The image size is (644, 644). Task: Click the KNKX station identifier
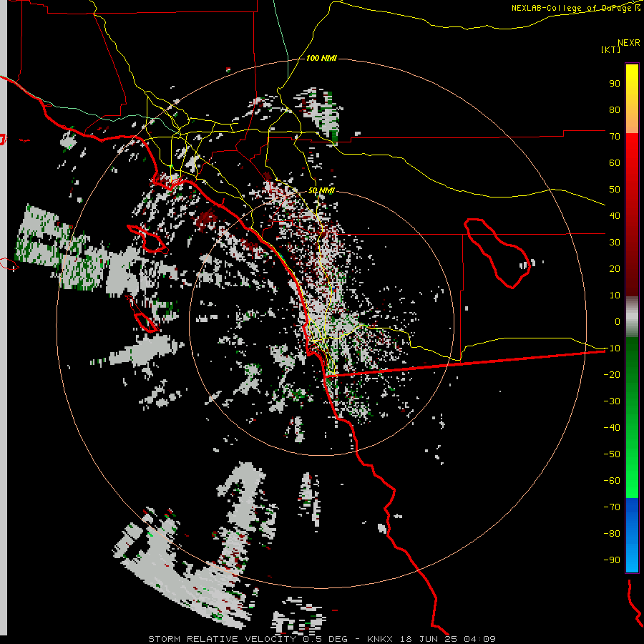tap(380, 639)
